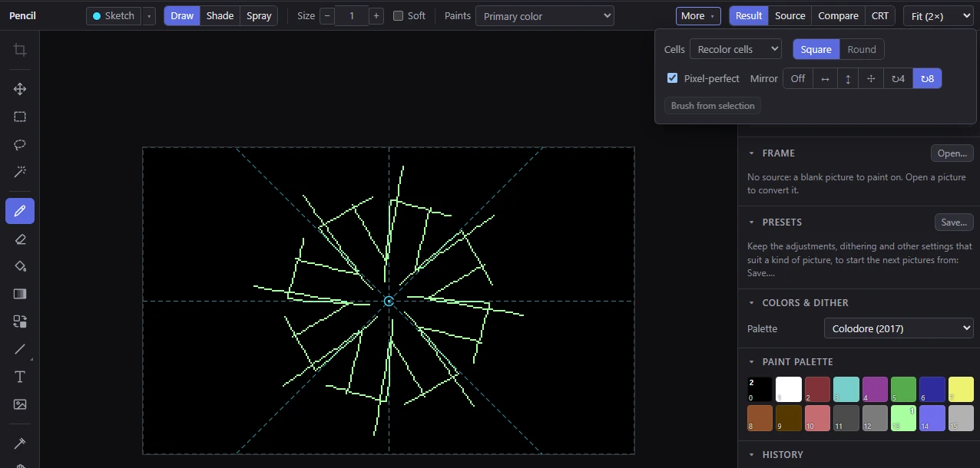Select the Crop tool in sidebar
The height and width of the screenshot is (468, 980).
pos(20,51)
